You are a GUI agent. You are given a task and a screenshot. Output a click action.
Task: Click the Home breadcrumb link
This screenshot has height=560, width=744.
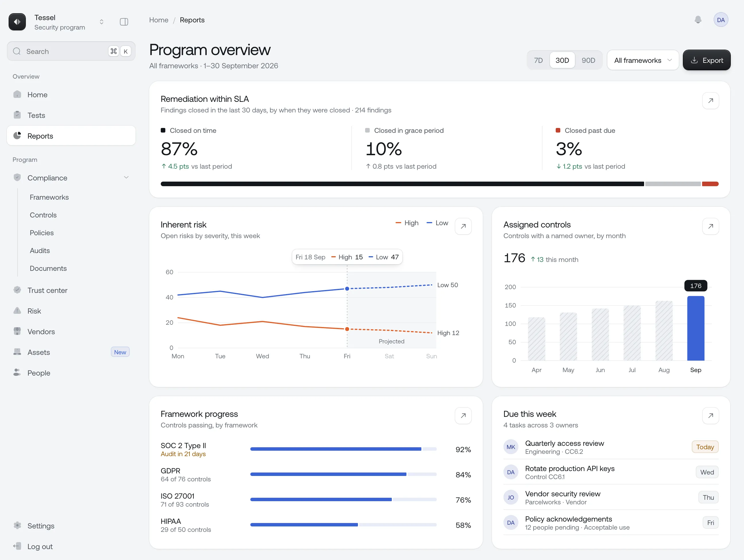pos(158,20)
